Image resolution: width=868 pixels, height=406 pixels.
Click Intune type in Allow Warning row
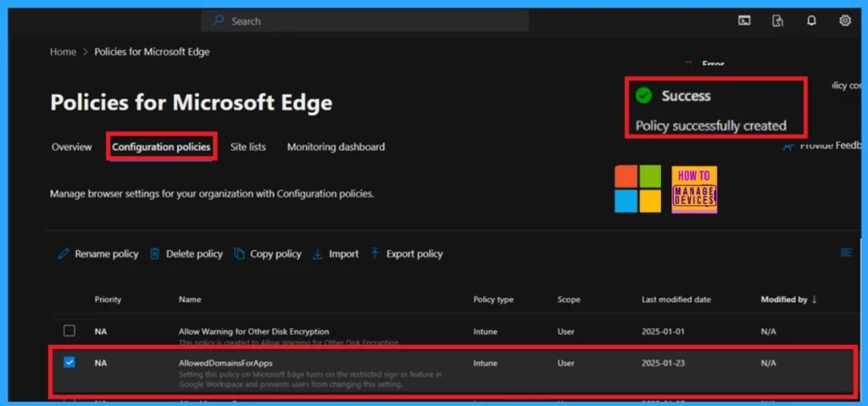coord(486,331)
